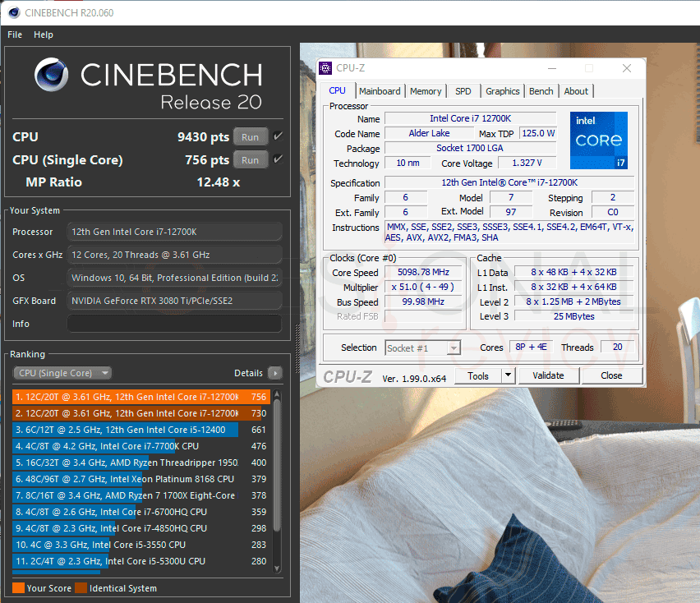The image size is (700, 603).
Task: Click the Cinebench title bar app icon
Action: [14, 12]
